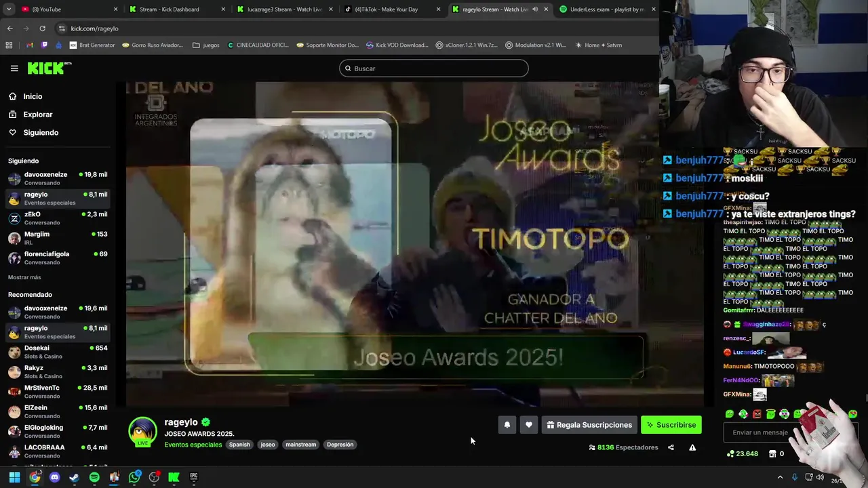Open Epic Games Launcher from taskbar
The height and width of the screenshot is (488, 868).
point(194,477)
